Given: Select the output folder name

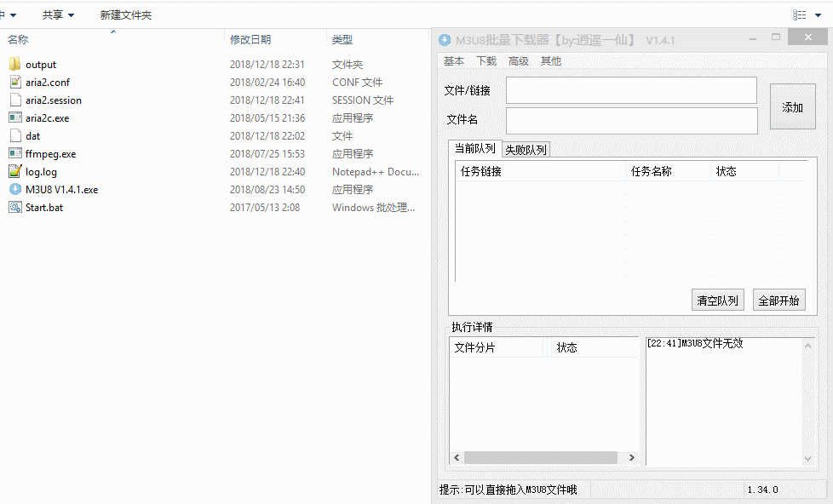Looking at the screenshot, I should (x=41, y=64).
